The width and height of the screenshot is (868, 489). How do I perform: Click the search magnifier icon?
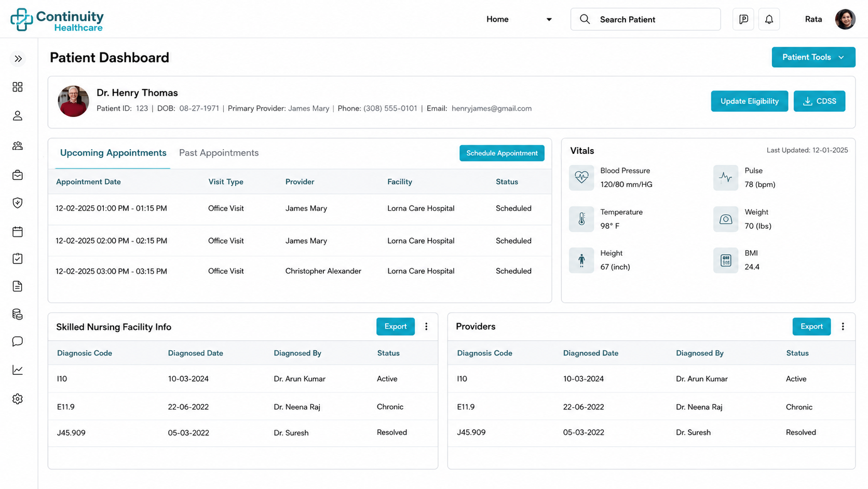tap(585, 19)
